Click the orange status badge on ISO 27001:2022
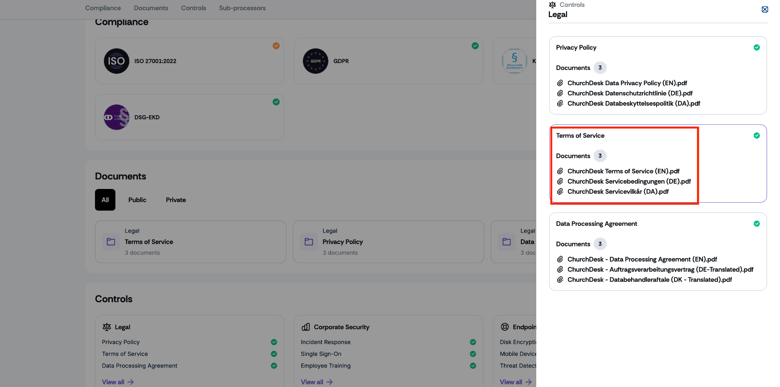The width and height of the screenshot is (780, 387). point(276,46)
